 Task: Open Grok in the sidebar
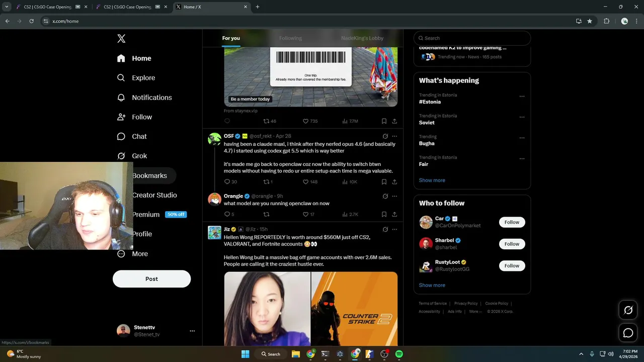(132, 156)
